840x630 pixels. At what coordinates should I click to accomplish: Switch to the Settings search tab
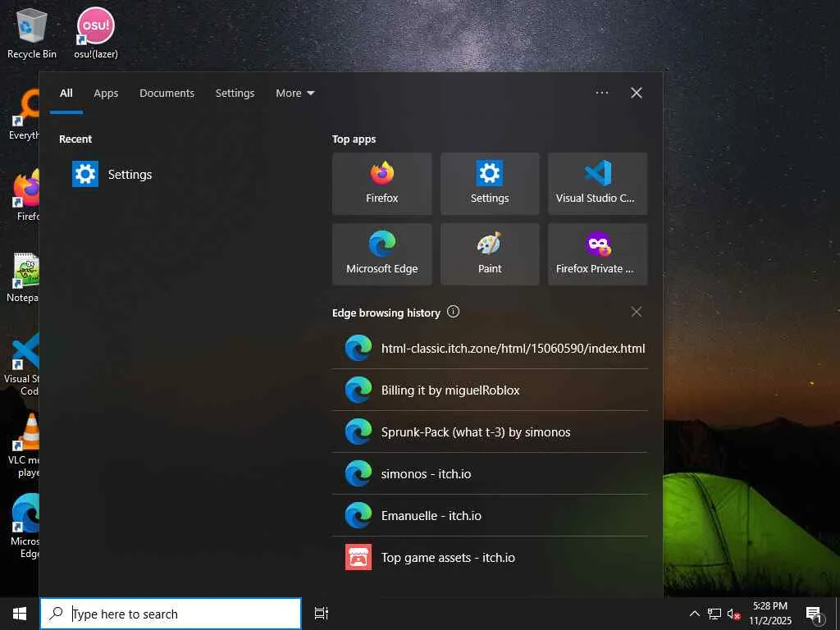(235, 94)
